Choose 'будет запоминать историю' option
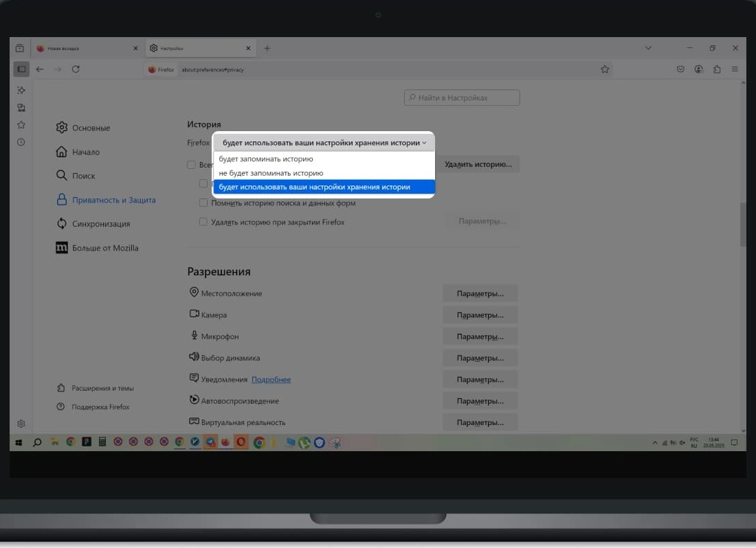756x548 pixels. point(324,159)
